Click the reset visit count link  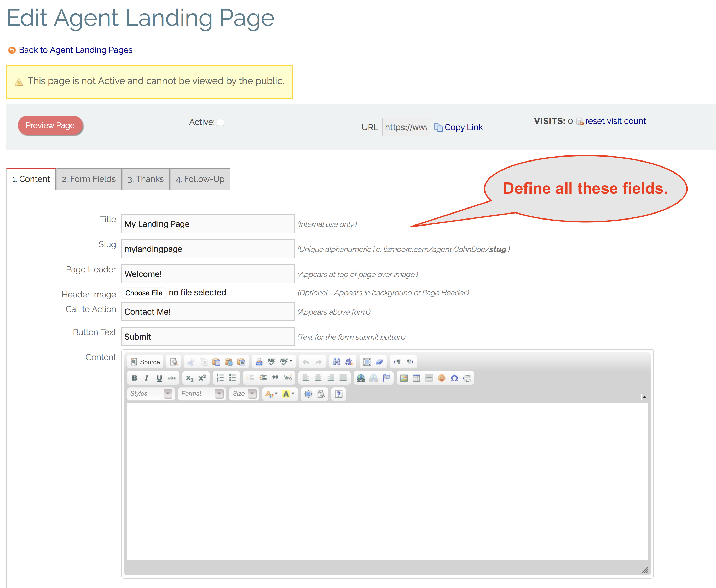pos(615,121)
